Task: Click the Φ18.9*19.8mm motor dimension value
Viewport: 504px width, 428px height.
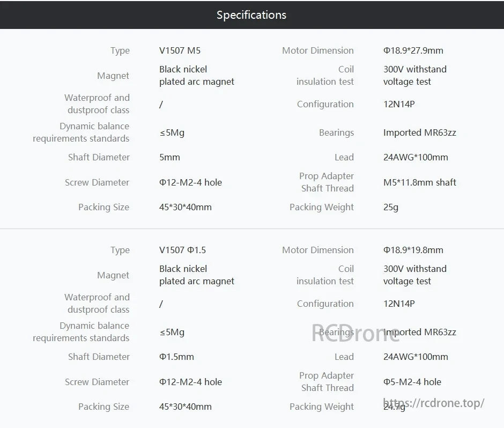Action: (413, 250)
